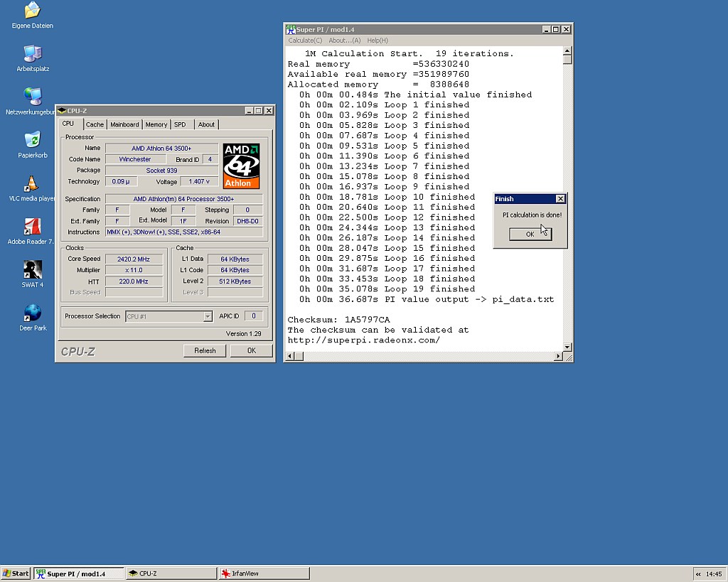Click the processor Name field AMD Athlon 64 3500+
The height and width of the screenshot is (582, 728).
pos(161,149)
